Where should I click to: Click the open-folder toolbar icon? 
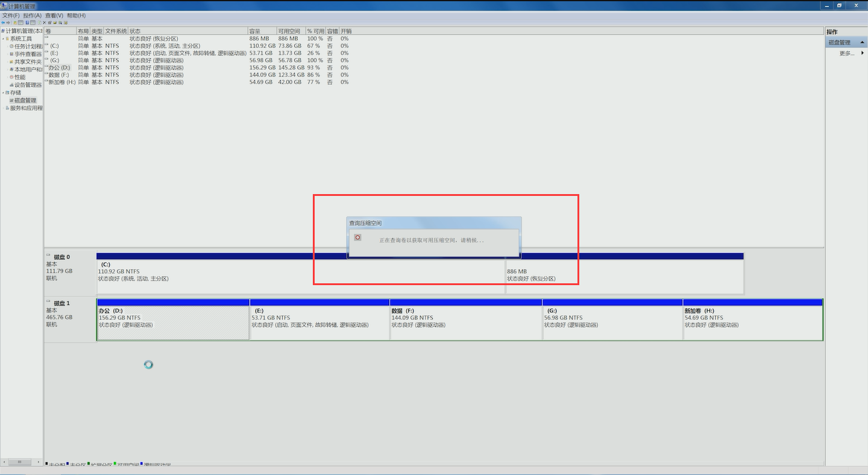coord(55,22)
